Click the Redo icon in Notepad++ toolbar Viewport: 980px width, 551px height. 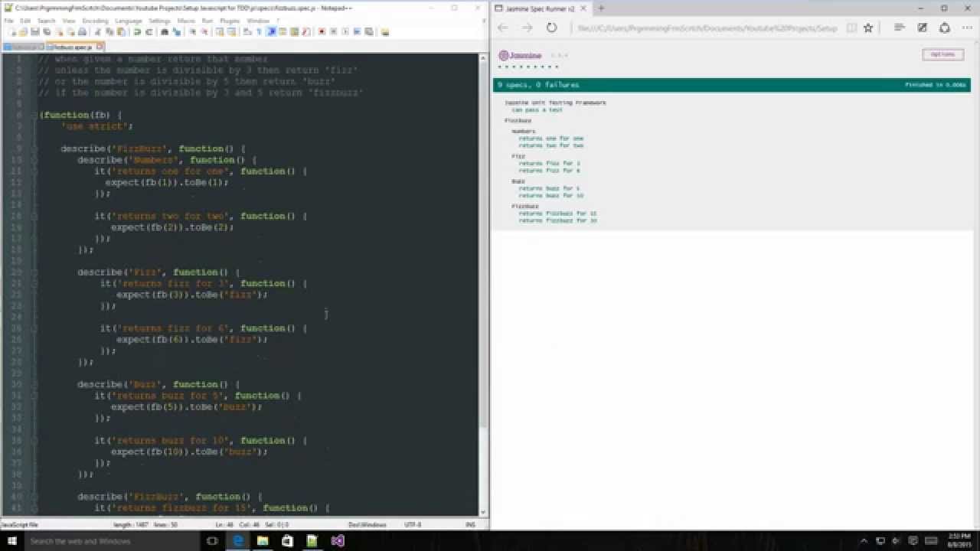click(149, 32)
